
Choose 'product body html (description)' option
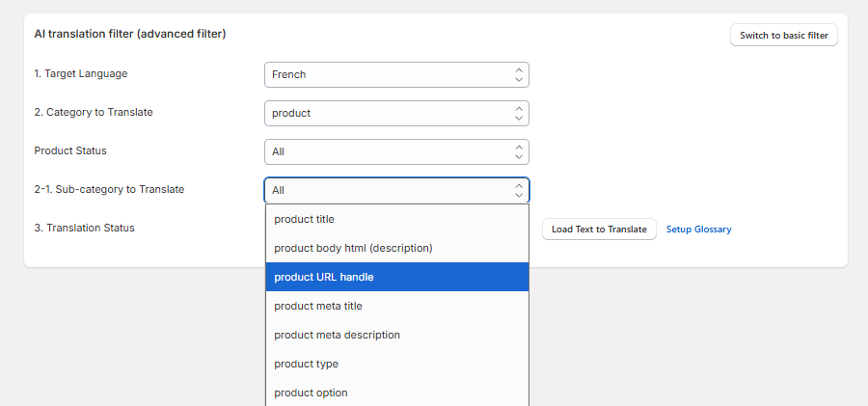397,248
